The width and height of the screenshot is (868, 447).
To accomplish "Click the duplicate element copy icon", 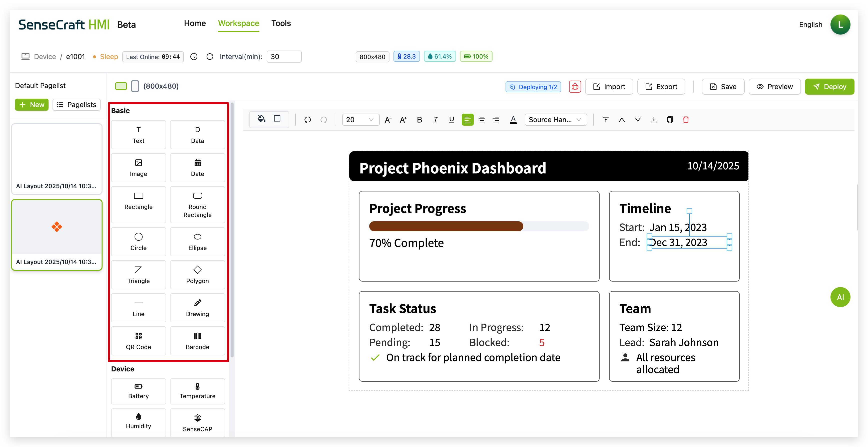I will click(x=670, y=120).
